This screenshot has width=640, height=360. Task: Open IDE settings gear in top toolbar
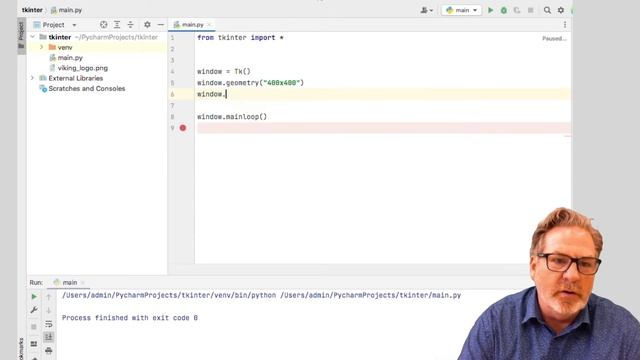click(561, 10)
